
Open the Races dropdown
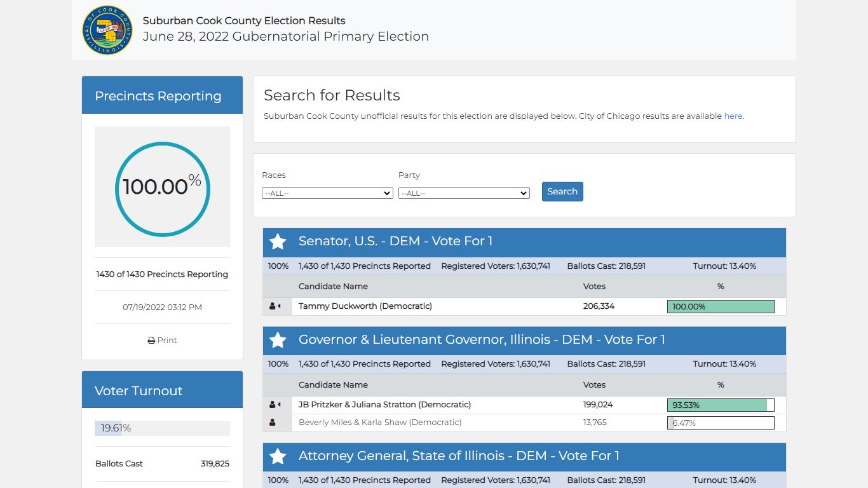click(327, 193)
